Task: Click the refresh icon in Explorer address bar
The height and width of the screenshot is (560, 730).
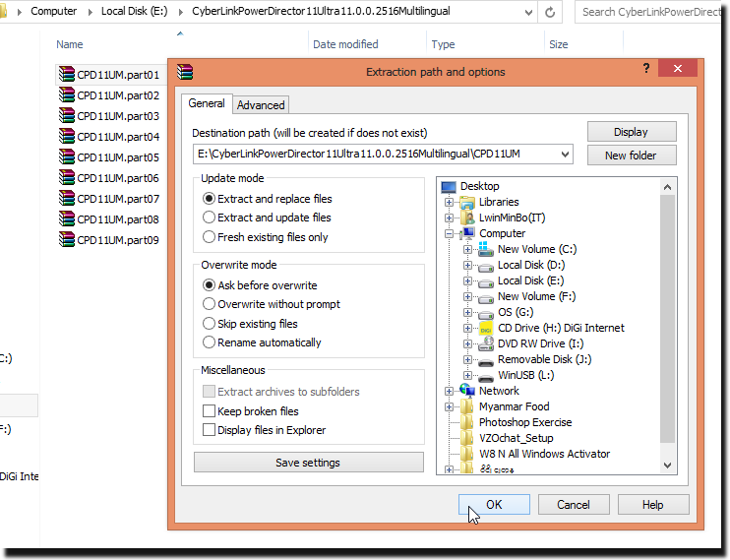Action: coord(550,12)
